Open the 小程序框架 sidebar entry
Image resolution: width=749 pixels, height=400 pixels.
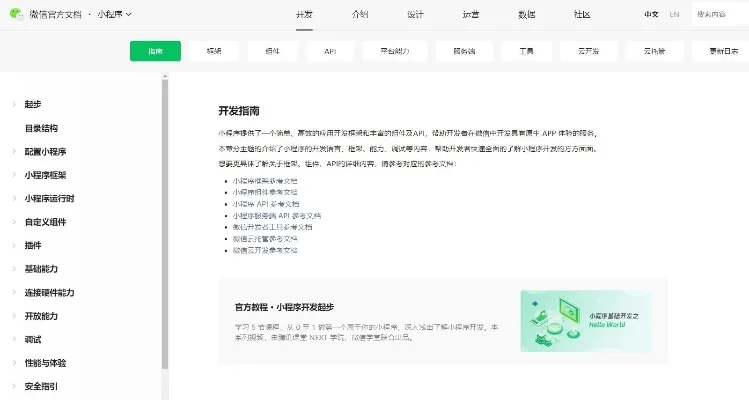coord(45,175)
